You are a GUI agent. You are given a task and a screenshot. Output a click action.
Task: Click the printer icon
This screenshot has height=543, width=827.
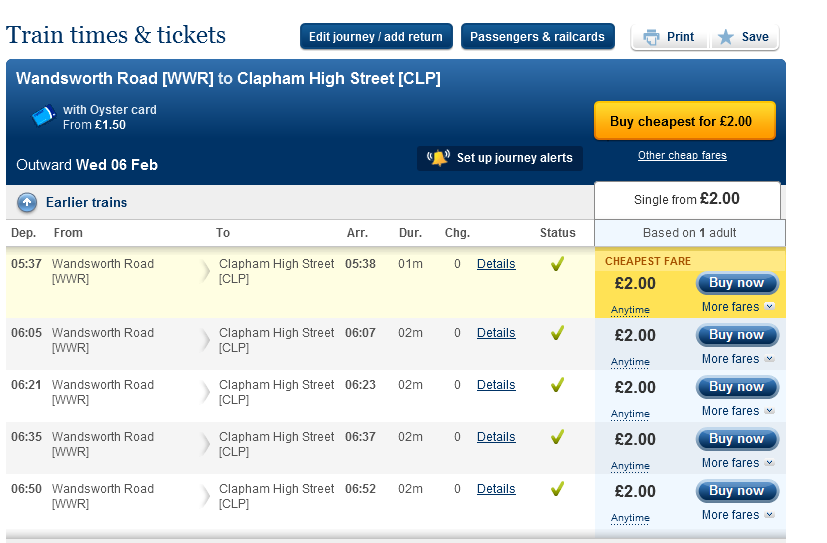click(651, 37)
